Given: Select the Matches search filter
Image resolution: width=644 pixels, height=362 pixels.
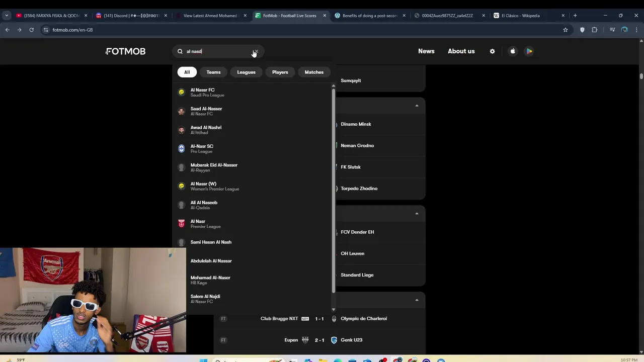Looking at the screenshot, I should (314, 72).
